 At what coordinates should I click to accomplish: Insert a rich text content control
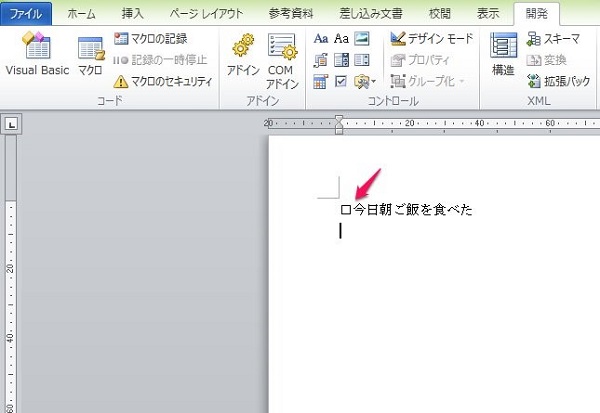(321, 39)
